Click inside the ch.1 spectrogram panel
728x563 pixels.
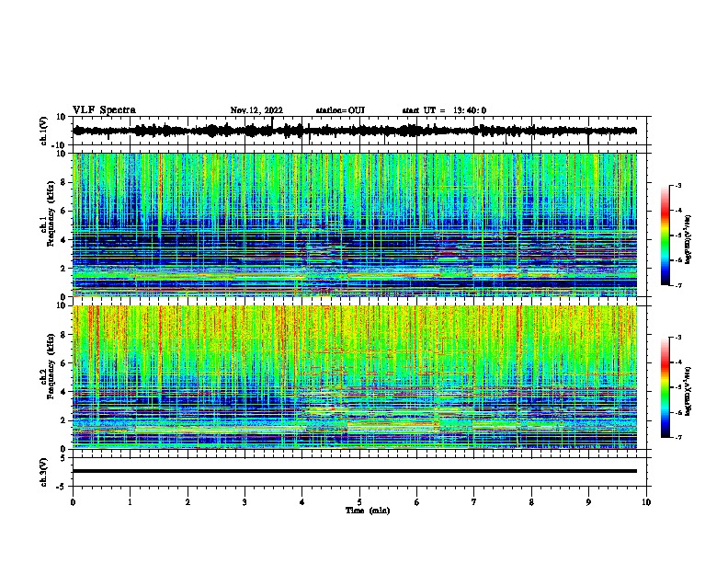point(354,224)
